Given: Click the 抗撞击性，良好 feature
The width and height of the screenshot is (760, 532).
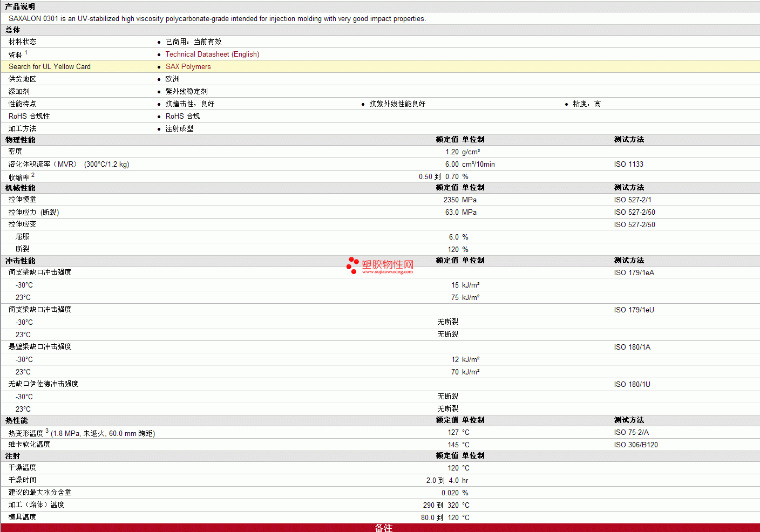Looking at the screenshot, I should (190, 104).
